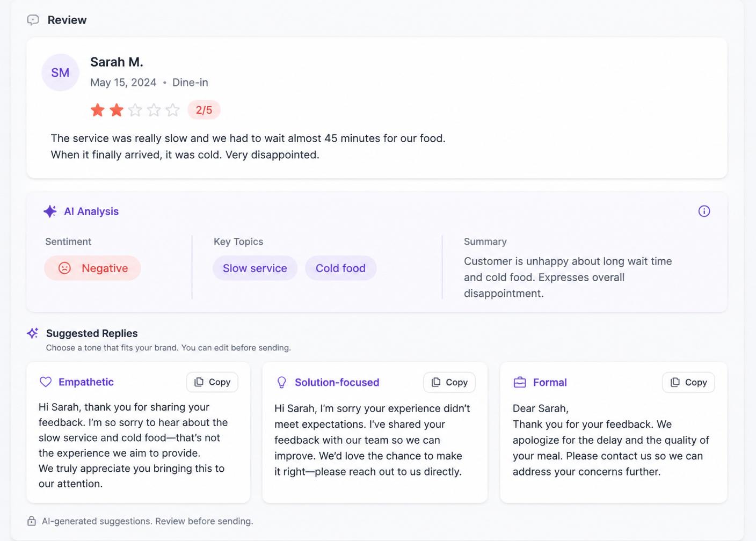Click the Suggested Replies heading
The width and height of the screenshot is (756, 541).
coord(92,333)
